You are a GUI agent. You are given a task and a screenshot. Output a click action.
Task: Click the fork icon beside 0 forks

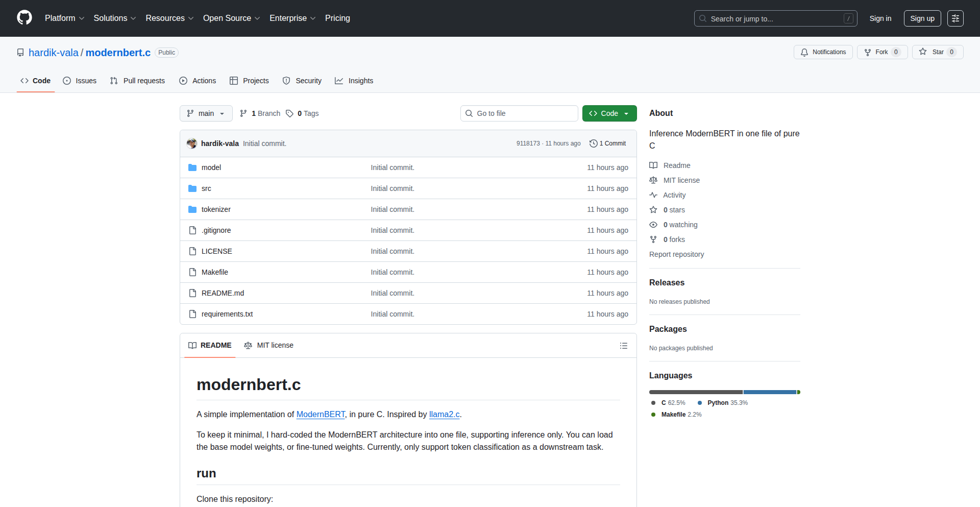tap(653, 239)
